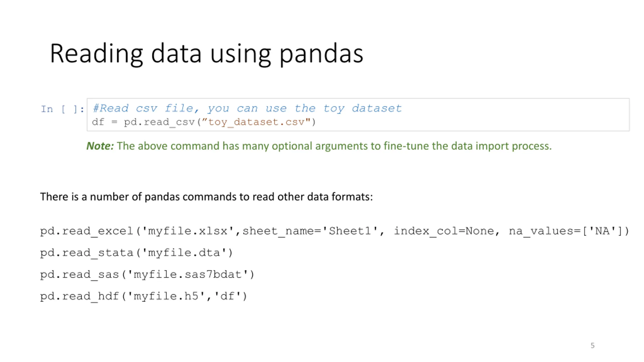Click inside the code cell input box

(358, 115)
